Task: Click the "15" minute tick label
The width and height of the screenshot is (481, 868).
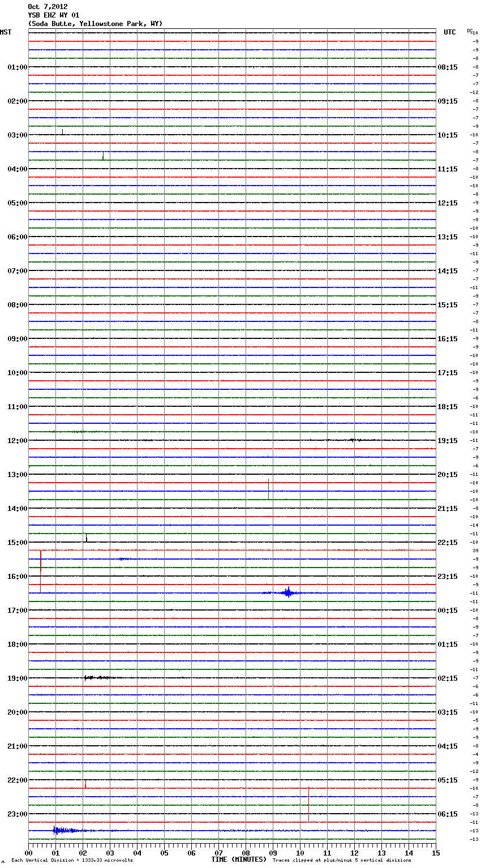Action: [x=436, y=852]
